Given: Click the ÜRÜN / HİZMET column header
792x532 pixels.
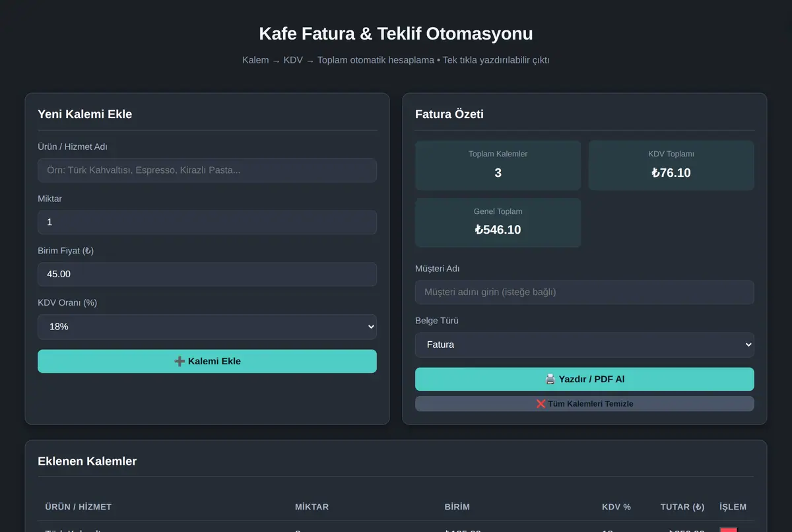Looking at the screenshot, I should point(79,507).
